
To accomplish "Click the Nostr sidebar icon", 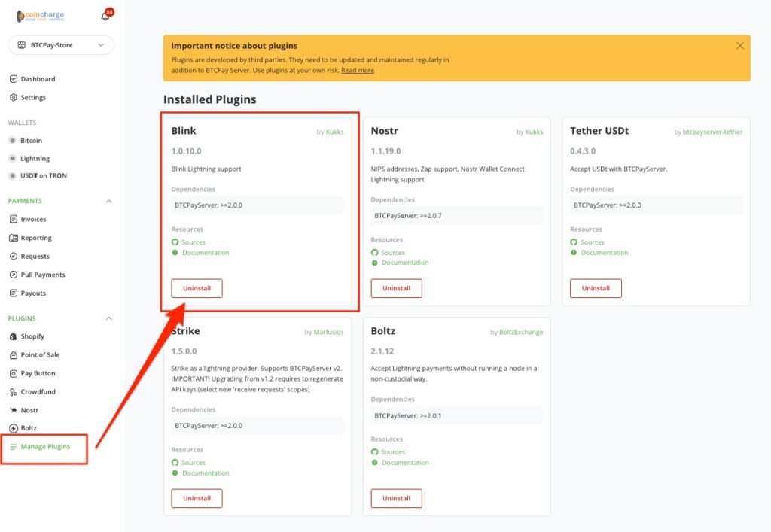I will coord(14,410).
